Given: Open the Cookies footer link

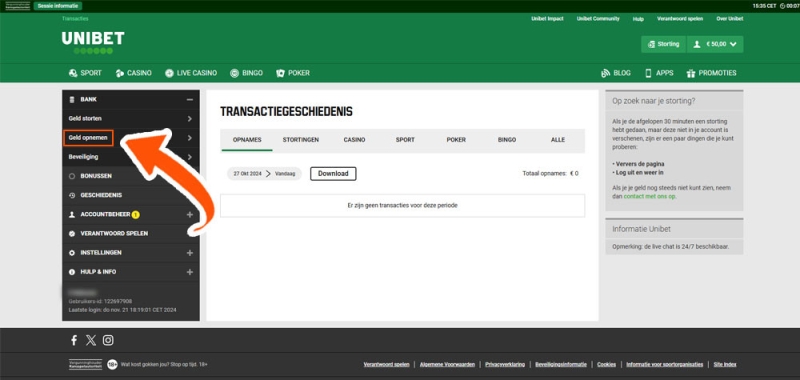Looking at the screenshot, I should pos(607,365).
